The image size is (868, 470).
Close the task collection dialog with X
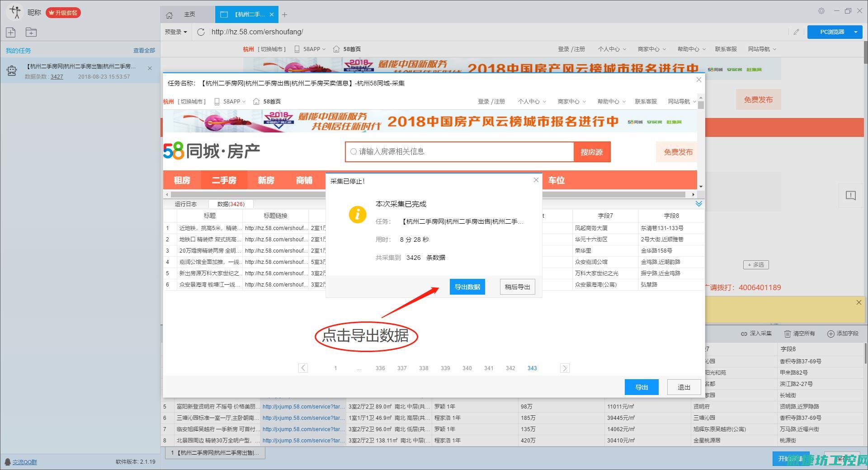coord(698,80)
